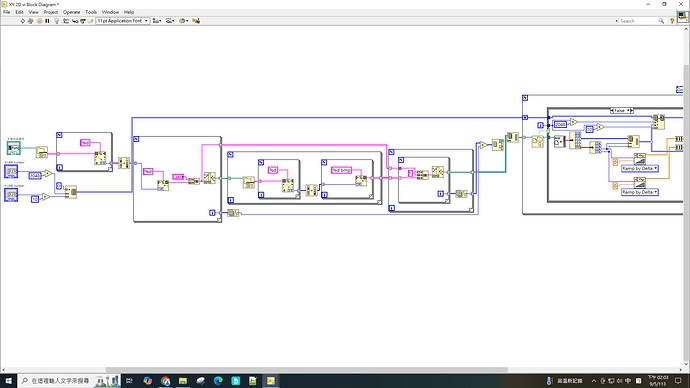
Task: Click the 2048 numeric constant near the left edge
Action: click(34, 176)
